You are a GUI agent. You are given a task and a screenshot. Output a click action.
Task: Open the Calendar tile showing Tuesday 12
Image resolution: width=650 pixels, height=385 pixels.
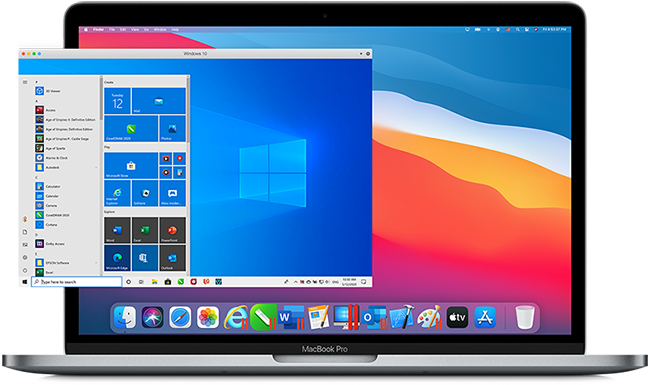[117, 101]
